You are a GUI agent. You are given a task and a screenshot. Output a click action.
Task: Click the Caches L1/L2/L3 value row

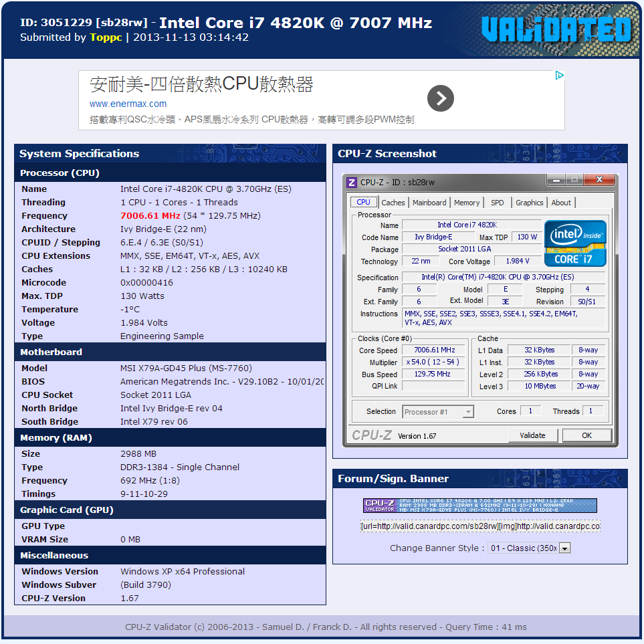[204, 270]
